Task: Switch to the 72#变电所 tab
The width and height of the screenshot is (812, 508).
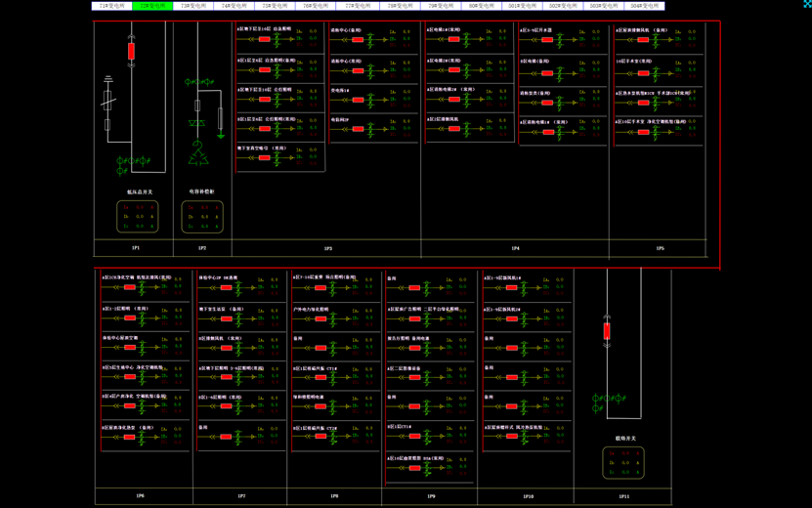Action: [x=152, y=6]
